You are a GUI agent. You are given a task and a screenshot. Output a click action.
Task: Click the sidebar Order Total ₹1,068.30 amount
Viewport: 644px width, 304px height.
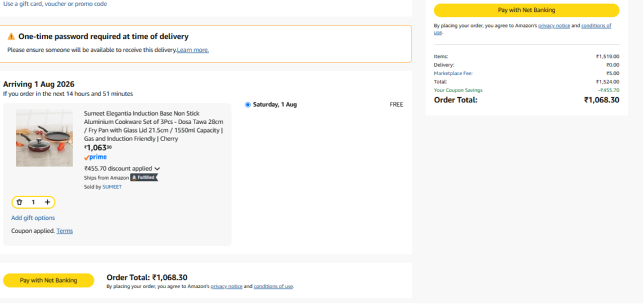tap(602, 99)
